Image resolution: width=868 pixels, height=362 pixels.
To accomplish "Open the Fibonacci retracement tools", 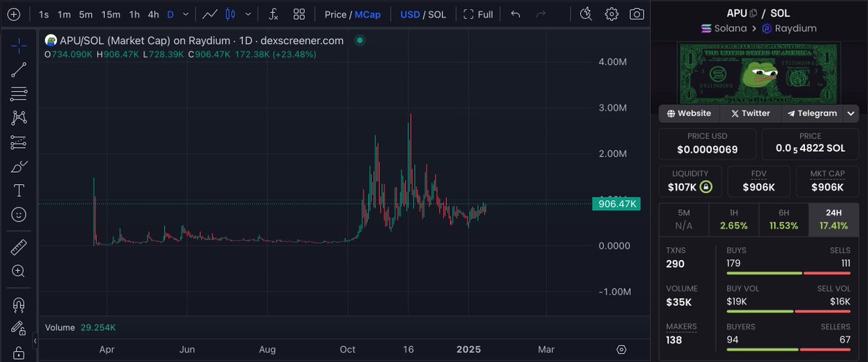I will tap(19, 94).
